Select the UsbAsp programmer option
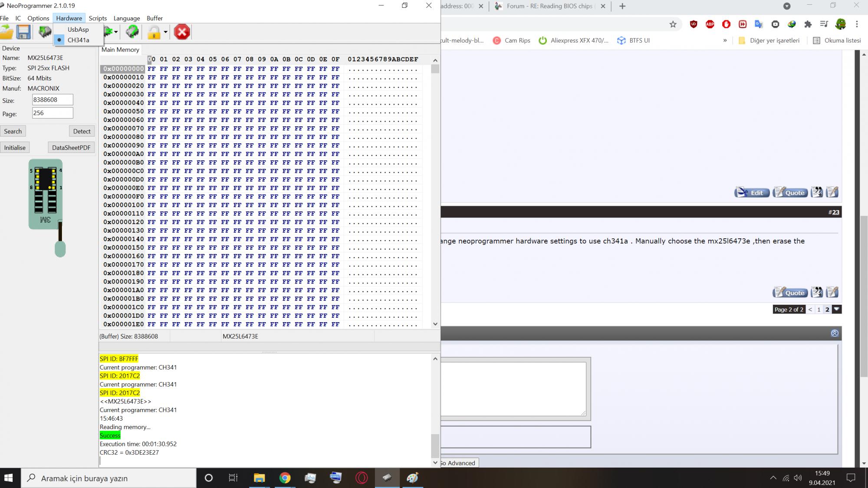The image size is (868, 488). click(78, 30)
